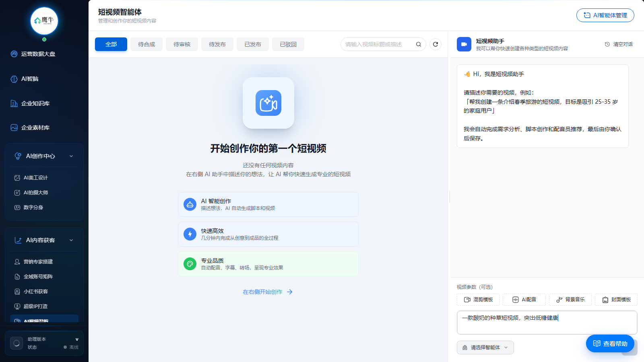
Task: Collapse the AI内容获客 section chevron
Action: click(x=71, y=240)
